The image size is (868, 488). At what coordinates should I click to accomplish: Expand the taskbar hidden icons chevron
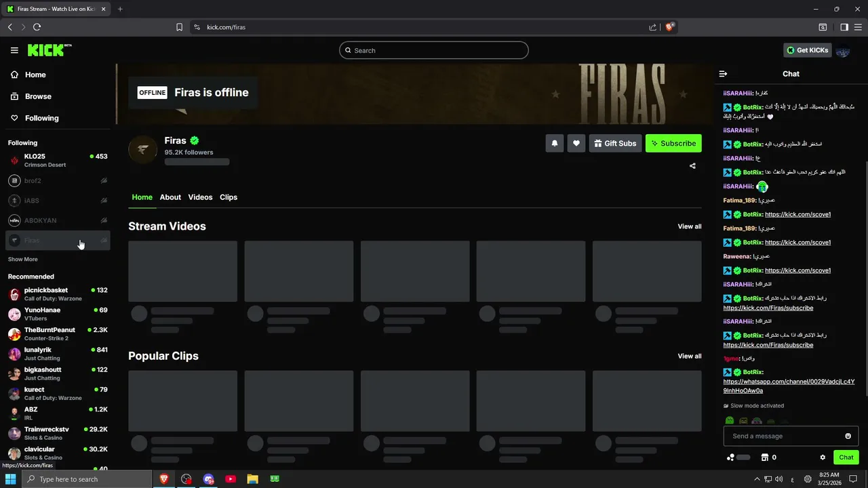(x=757, y=479)
